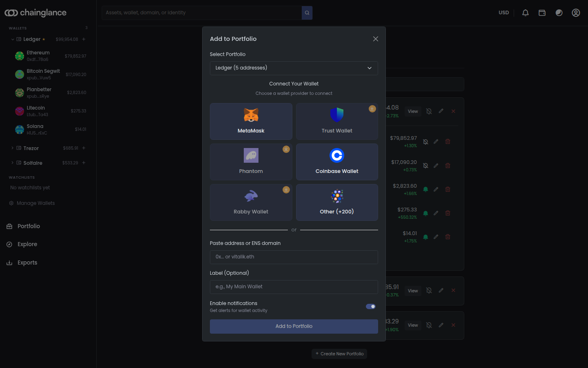Expand the Trezor wallet group
The width and height of the screenshot is (588, 368).
coord(13,148)
